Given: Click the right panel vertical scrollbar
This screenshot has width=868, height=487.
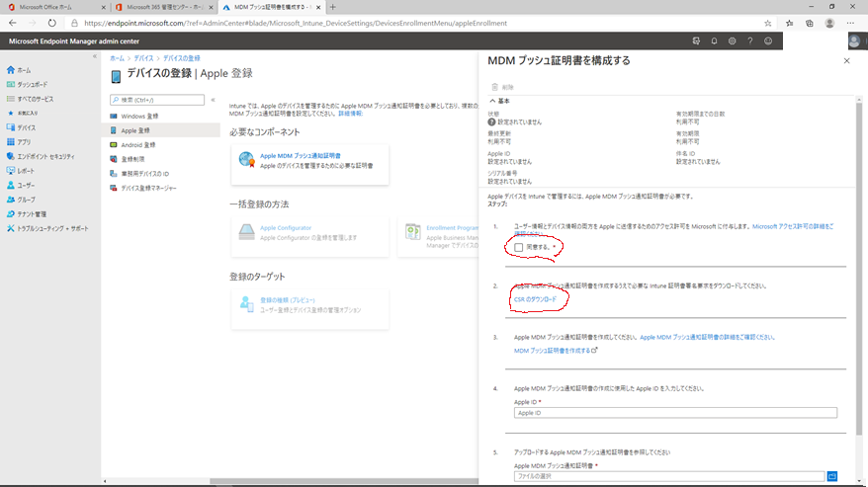Looking at the screenshot, I should pyautogui.click(x=858, y=269).
